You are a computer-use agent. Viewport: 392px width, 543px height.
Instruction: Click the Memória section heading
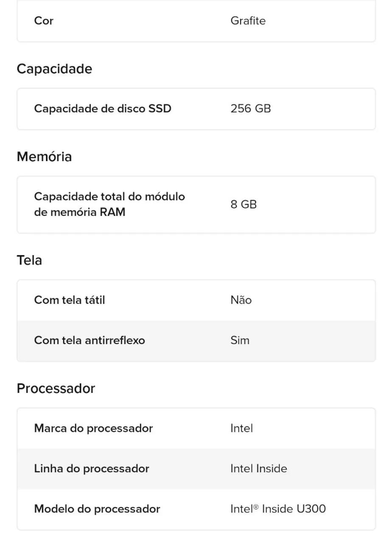(44, 157)
